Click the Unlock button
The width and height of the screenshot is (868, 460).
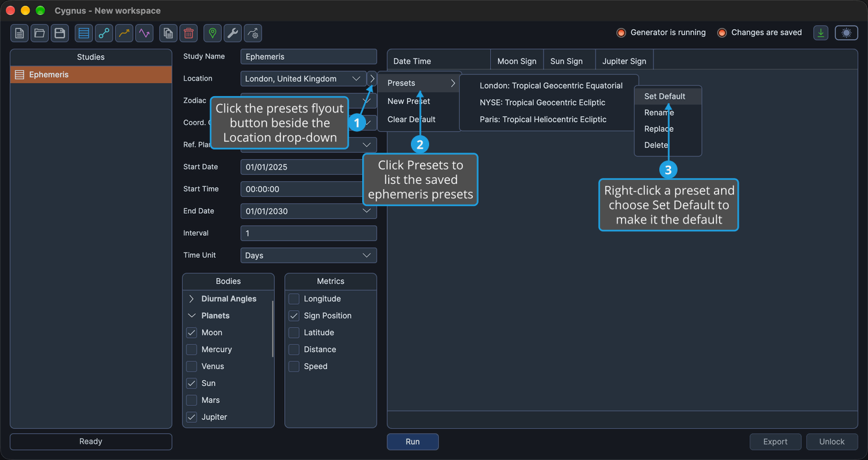[x=832, y=442]
